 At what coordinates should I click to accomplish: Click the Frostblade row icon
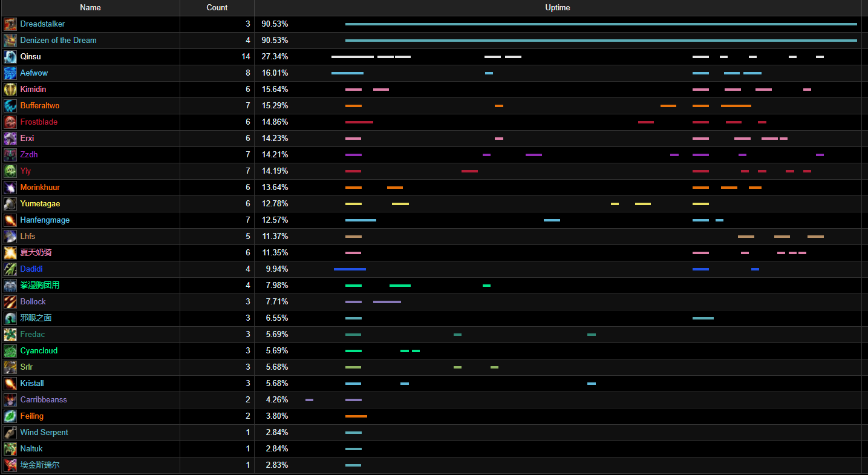(x=10, y=122)
